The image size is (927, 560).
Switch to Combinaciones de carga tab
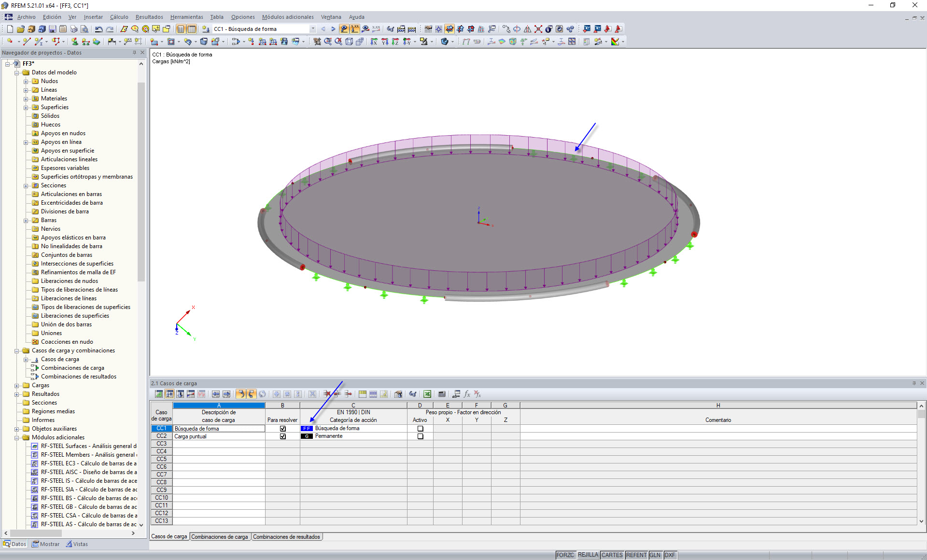tap(220, 537)
